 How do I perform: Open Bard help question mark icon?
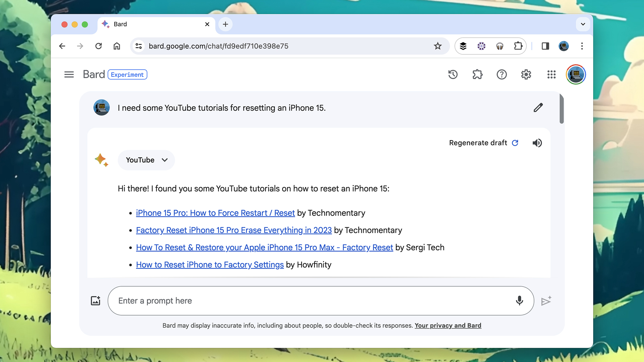point(501,75)
